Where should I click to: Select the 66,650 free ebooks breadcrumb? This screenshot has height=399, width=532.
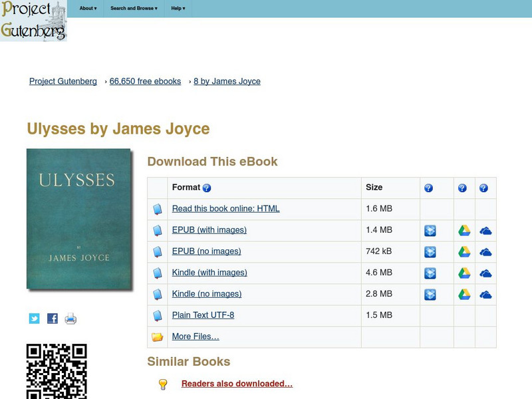coord(144,81)
